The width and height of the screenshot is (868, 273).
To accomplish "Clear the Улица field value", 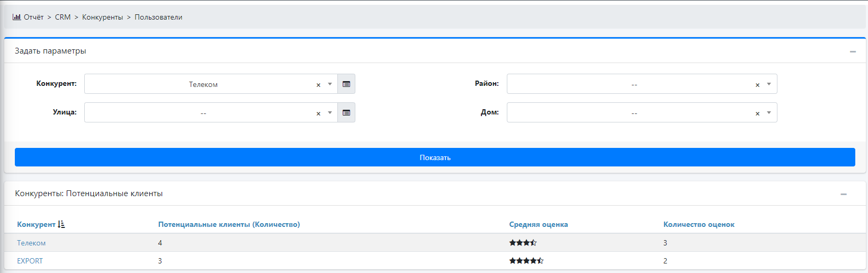I will 318,113.
